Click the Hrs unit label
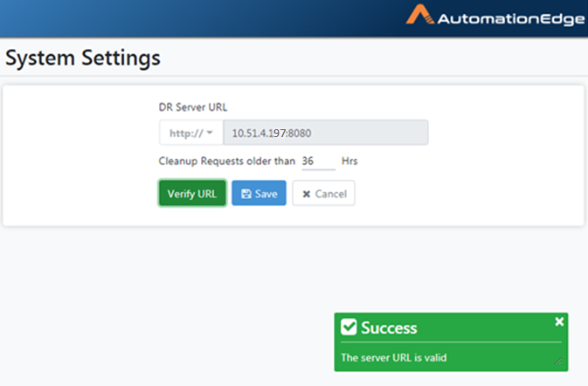The width and height of the screenshot is (588, 386). click(349, 162)
